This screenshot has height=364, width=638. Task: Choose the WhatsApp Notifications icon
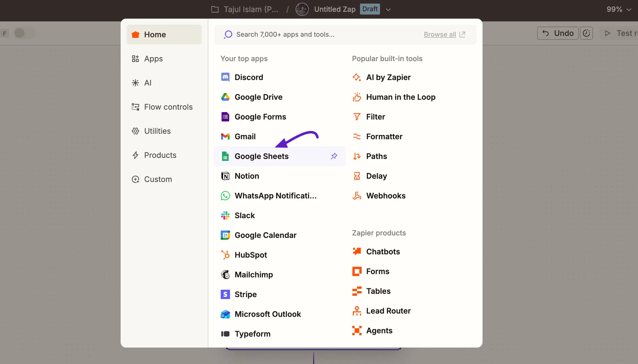225,196
